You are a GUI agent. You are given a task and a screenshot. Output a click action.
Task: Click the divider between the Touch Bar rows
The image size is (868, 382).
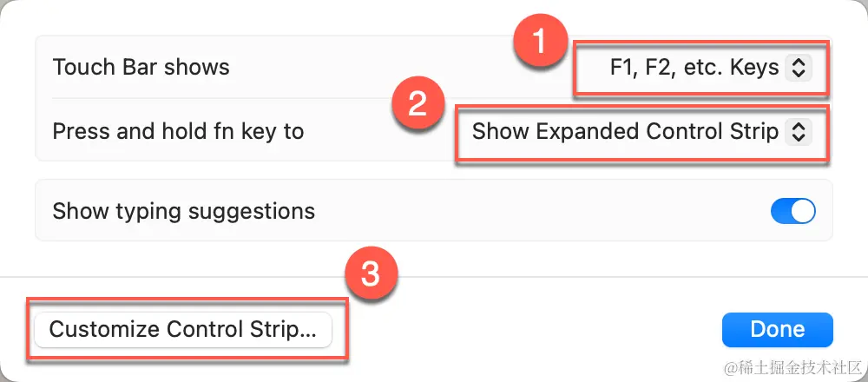(260, 99)
